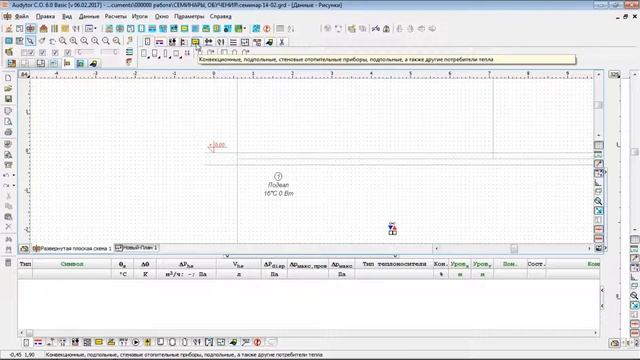Collapse the table panel using left divider arrow

[227, 256]
